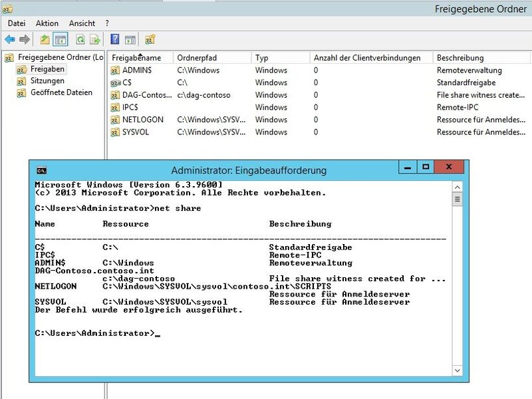Click the Remote-IPC description cell
Screen dimensions: 532x399
pos(458,107)
